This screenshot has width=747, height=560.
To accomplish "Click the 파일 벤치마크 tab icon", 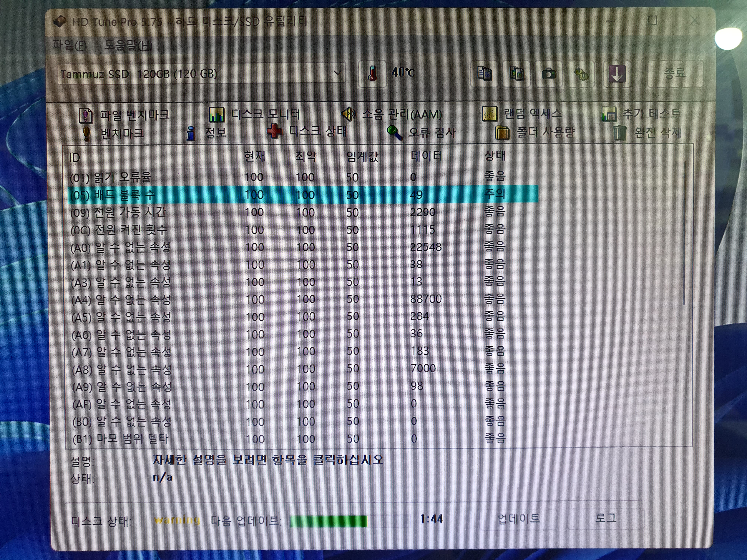I will [x=85, y=115].
